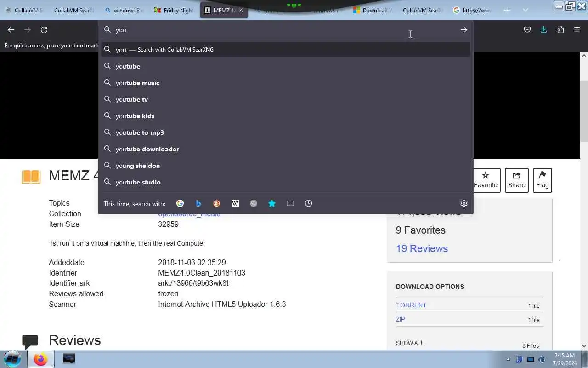588x368 pixels.
Task: Click the '6 Files' text
Action: (531, 345)
